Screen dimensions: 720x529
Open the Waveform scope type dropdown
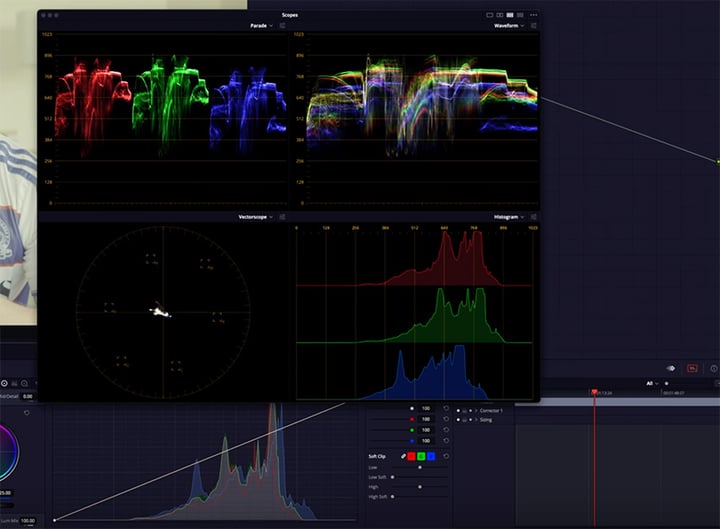click(509, 25)
